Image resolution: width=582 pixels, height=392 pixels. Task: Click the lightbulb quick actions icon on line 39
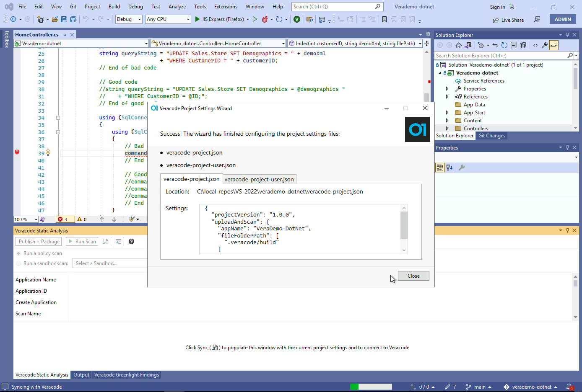click(48, 153)
